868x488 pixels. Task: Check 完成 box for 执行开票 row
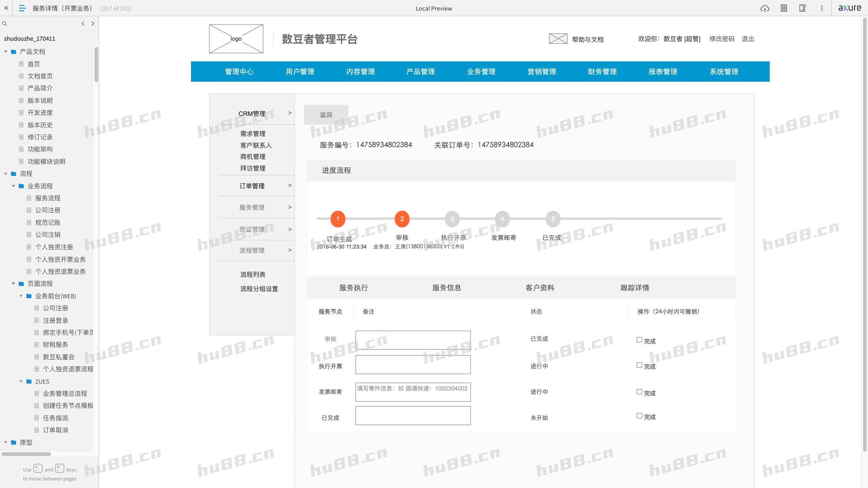(x=639, y=365)
